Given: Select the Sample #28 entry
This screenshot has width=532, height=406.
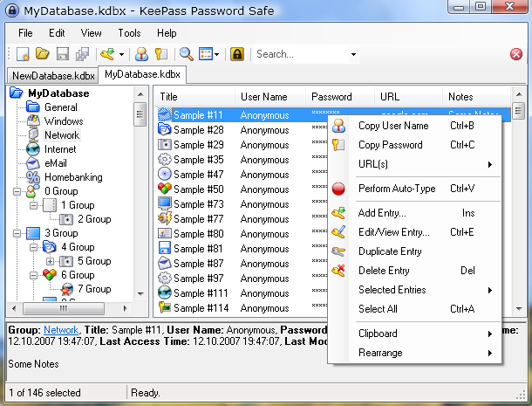Looking at the screenshot, I should [x=199, y=130].
